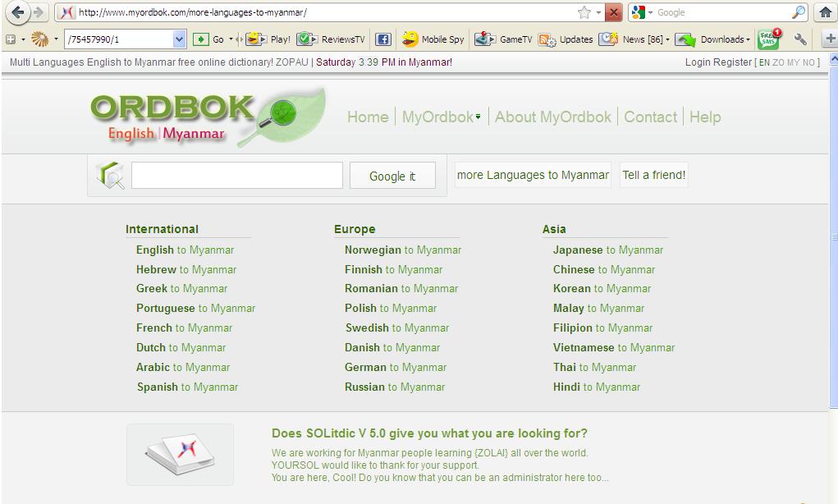Open Swedish to Myanmar link
838x504 pixels.
(397, 328)
